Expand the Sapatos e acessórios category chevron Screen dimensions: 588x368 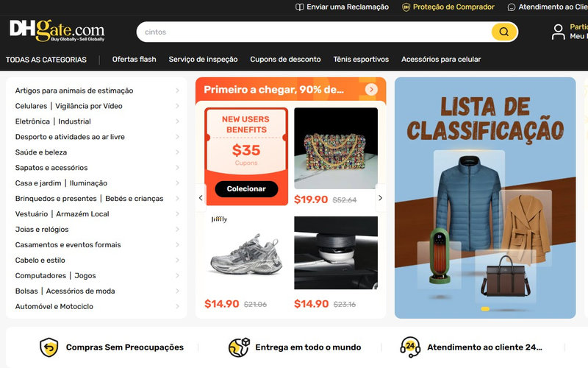(x=177, y=168)
